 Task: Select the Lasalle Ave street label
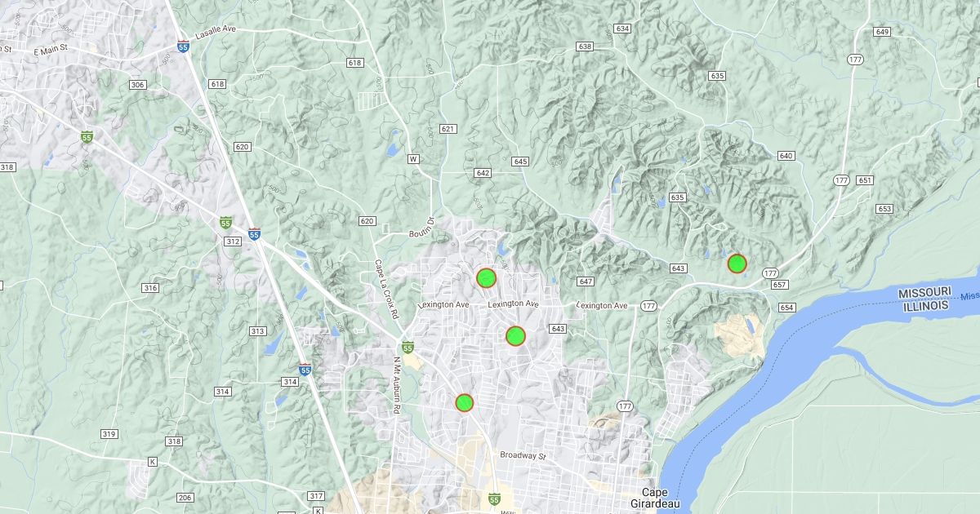tap(216, 29)
